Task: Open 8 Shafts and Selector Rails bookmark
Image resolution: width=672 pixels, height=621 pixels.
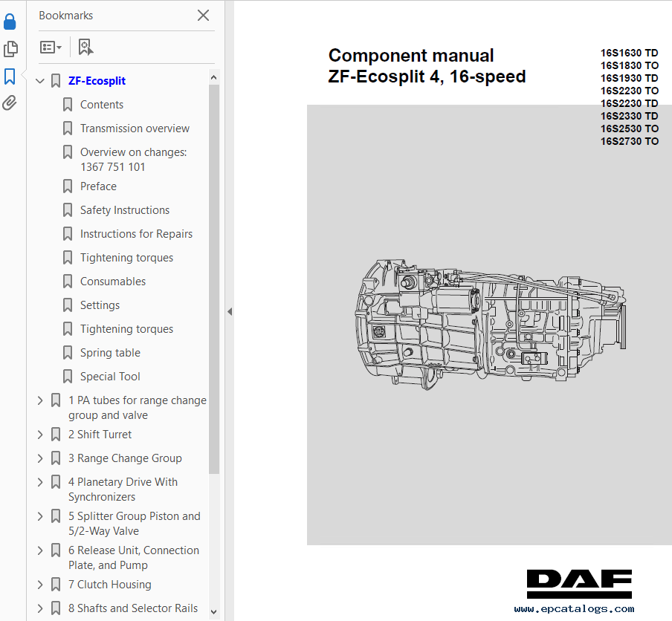Action: [x=133, y=608]
